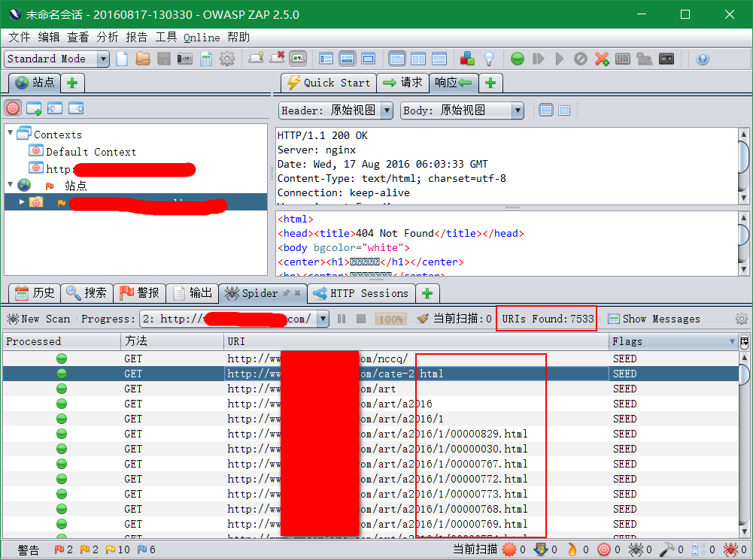Switch to 请求 tab
The height and width of the screenshot is (560, 753).
[x=402, y=83]
